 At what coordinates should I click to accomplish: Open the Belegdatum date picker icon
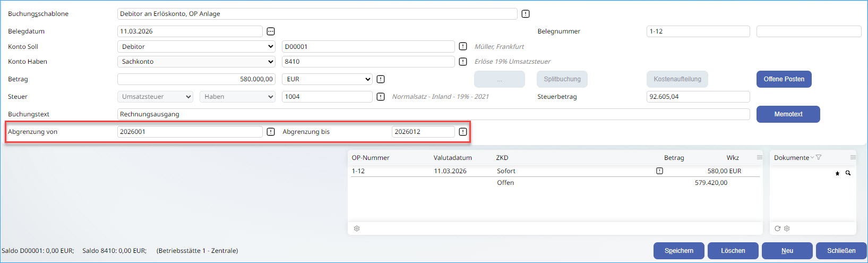[271, 31]
